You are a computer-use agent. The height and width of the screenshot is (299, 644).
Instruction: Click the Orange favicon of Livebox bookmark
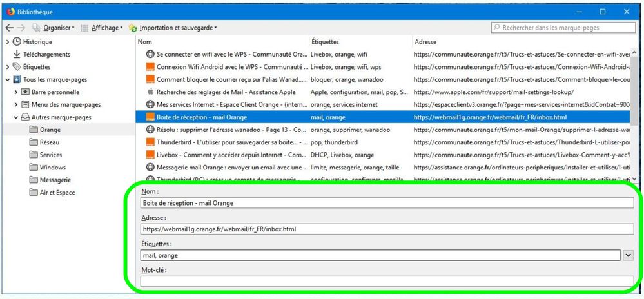pos(150,155)
